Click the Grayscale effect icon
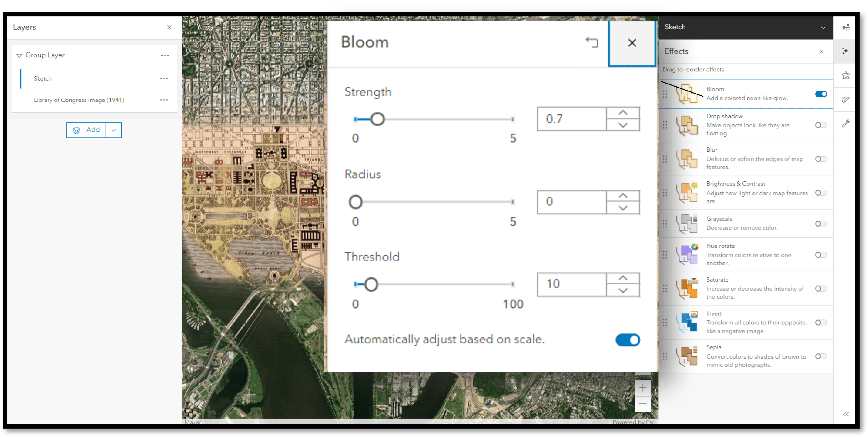This screenshot has height=437, width=868. click(x=687, y=225)
